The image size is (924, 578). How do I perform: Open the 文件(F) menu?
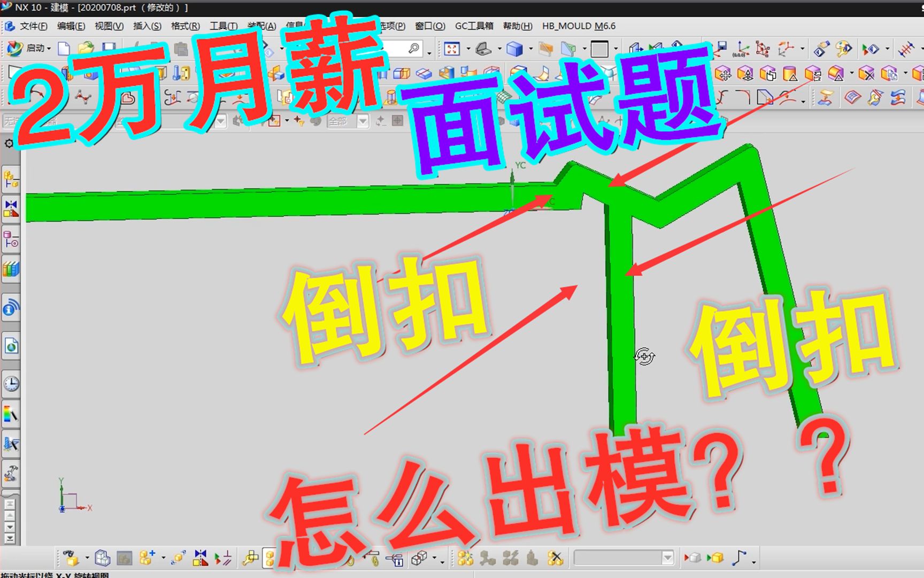[32, 26]
